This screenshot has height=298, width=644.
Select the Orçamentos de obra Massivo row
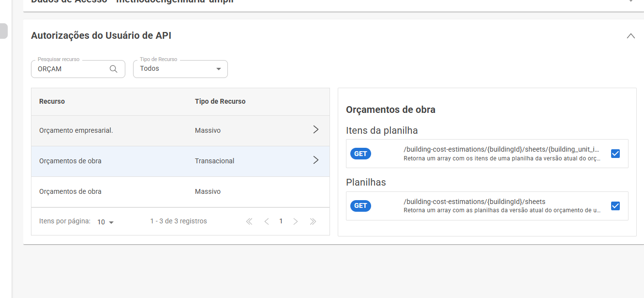click(x=180, y=191)
